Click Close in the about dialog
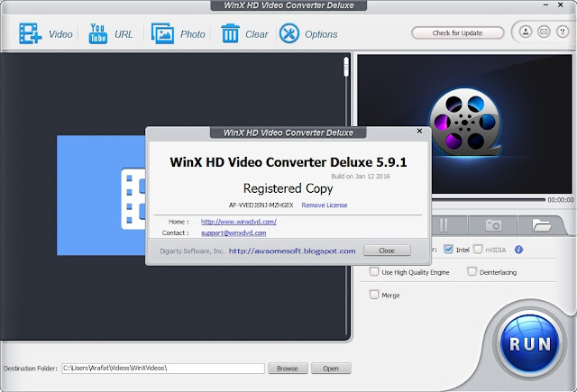Viewport: 577px width, 392px height. 387,251
